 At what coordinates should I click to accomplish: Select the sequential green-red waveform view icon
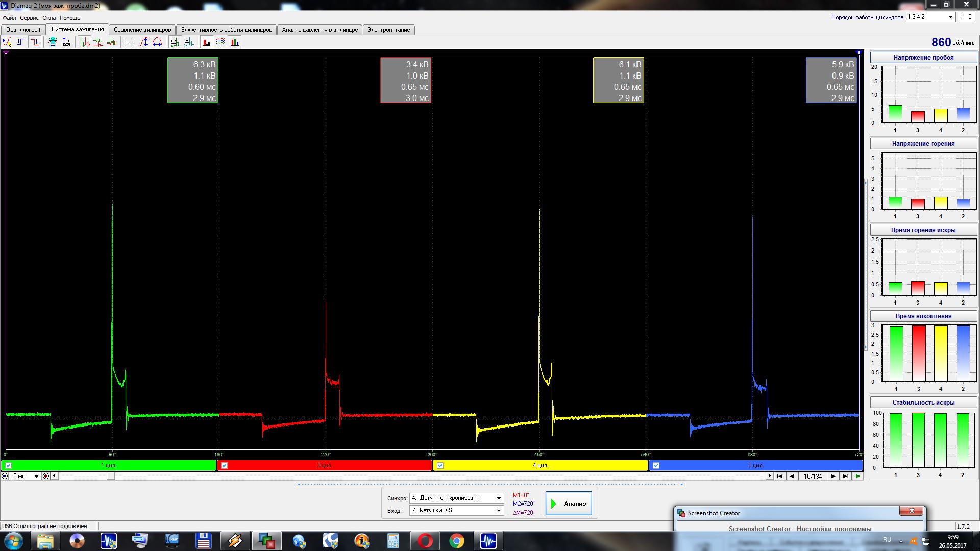[x=84, y=42]
